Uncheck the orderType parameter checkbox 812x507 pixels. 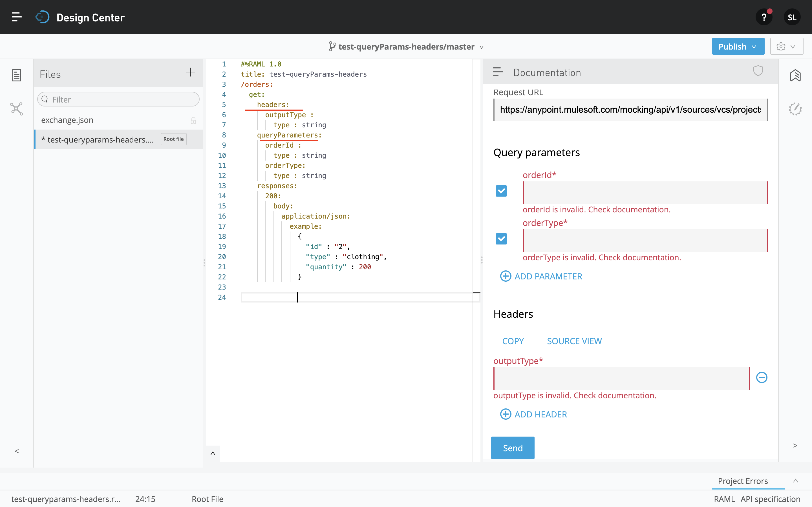coord(501,239)
